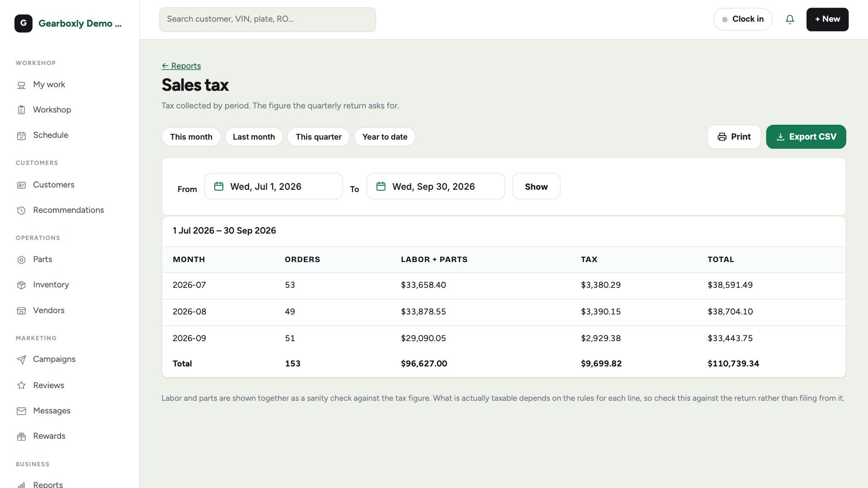This screenshot has height=488, width=868.
Task: Open Inventory in the sidebar
Action: (51, 285)
